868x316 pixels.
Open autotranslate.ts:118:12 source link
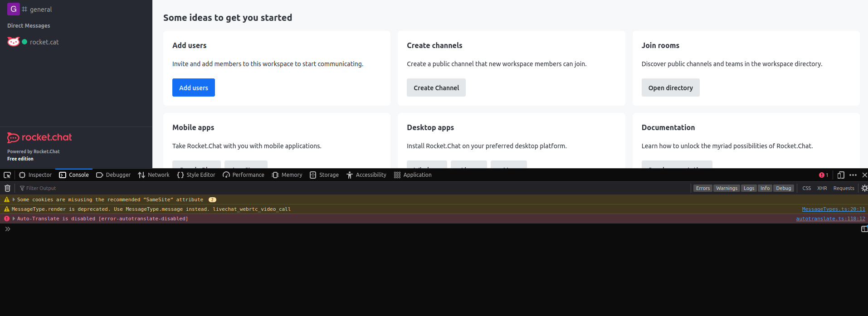[830, 219]
